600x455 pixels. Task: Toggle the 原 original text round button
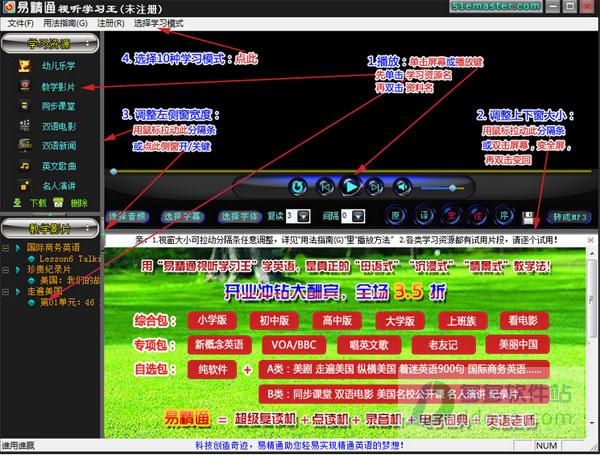(x=396, y=216)
